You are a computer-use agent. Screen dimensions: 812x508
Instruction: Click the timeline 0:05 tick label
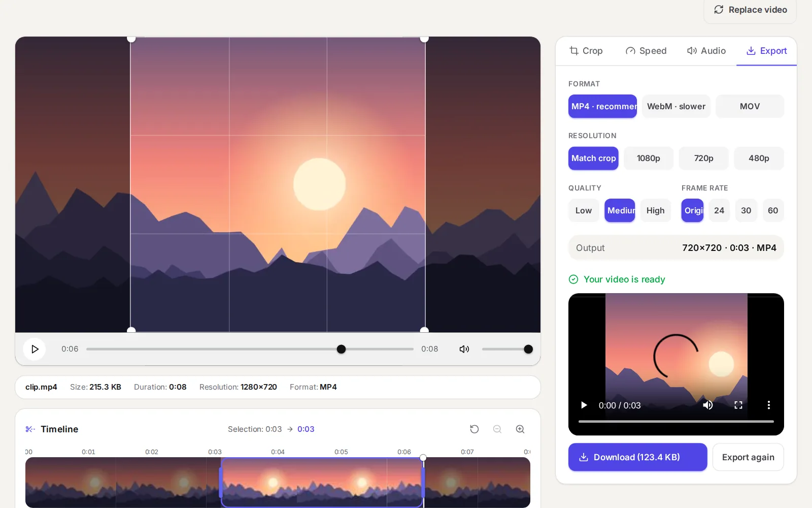coord(341,452)
